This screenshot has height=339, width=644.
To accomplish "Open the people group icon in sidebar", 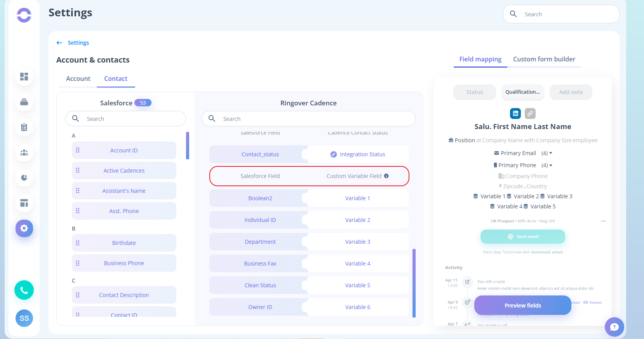I will click(x=24, y=152).
